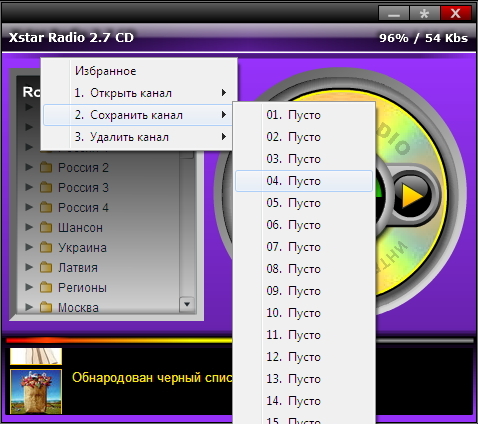Click the folder icon next to Украина
This screenshot has height=424, width=478.
[46, 247]
